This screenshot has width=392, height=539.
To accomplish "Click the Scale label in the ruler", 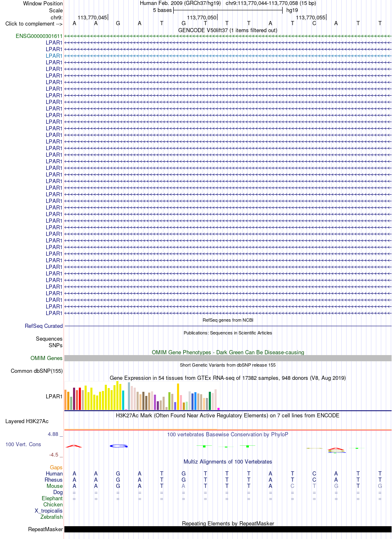I will tap(56, 10).
